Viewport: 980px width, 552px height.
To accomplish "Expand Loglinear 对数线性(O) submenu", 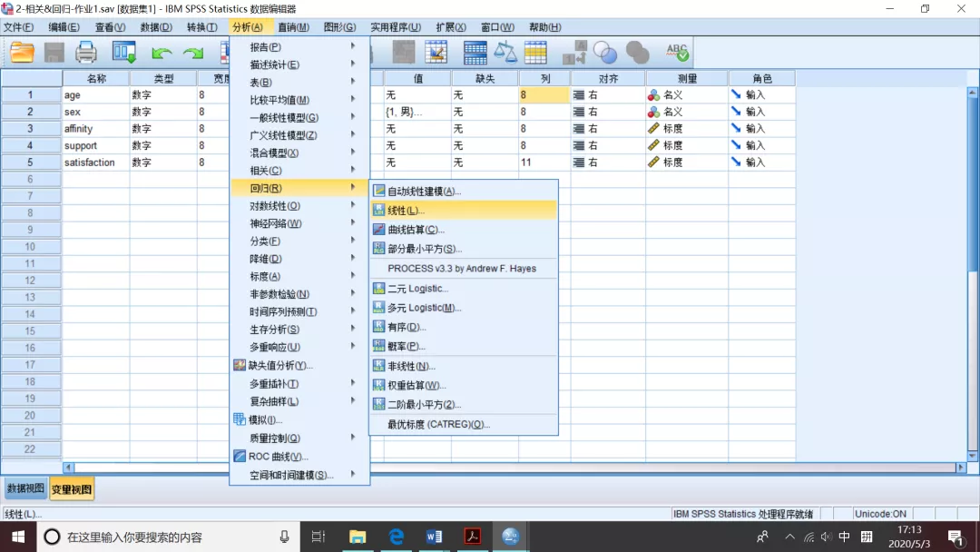I will pyautogui.click(x=300, y=206).
